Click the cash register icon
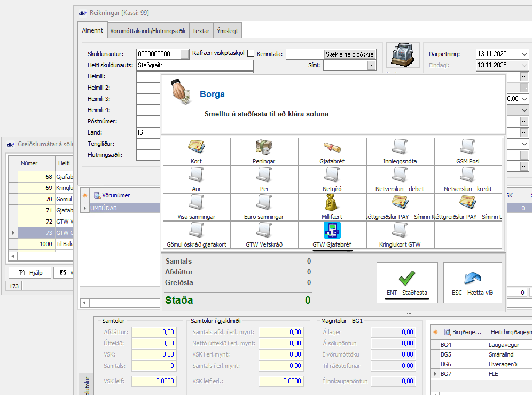The height and width of the screenshot is (395, 532). [402, 55]
